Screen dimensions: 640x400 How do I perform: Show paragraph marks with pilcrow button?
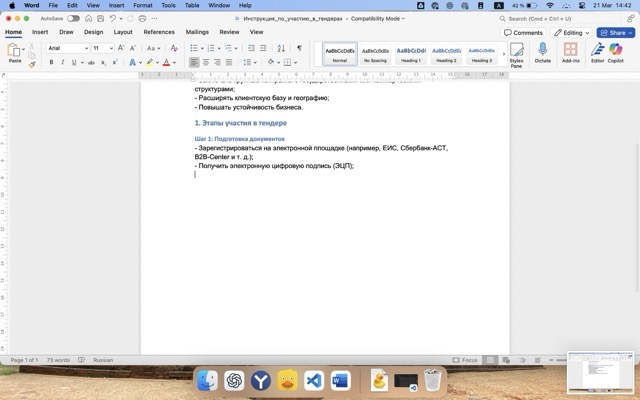pyautogui.click(x=299, y=48)
